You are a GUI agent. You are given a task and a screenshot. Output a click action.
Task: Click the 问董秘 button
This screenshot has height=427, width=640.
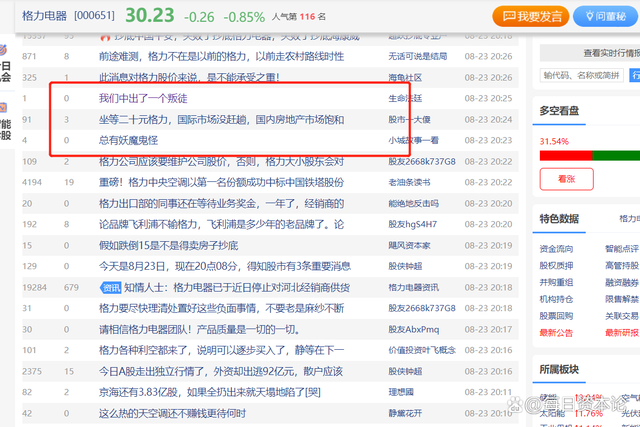606,16
